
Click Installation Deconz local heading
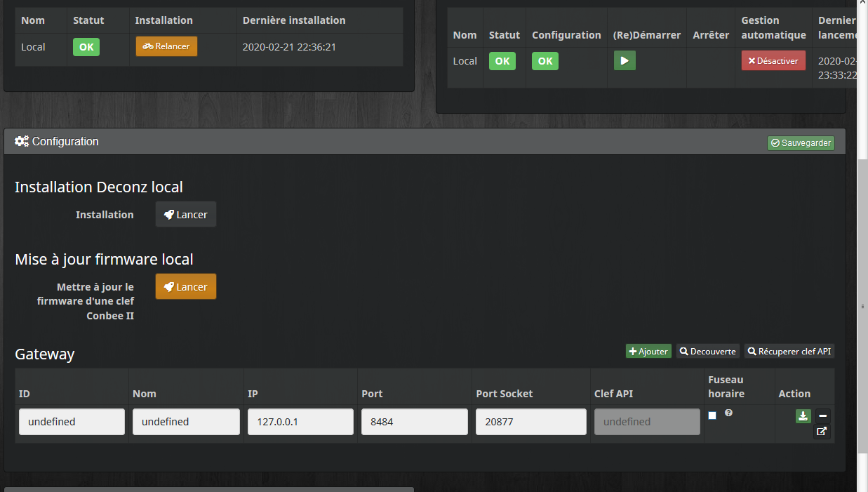[99, 187]
